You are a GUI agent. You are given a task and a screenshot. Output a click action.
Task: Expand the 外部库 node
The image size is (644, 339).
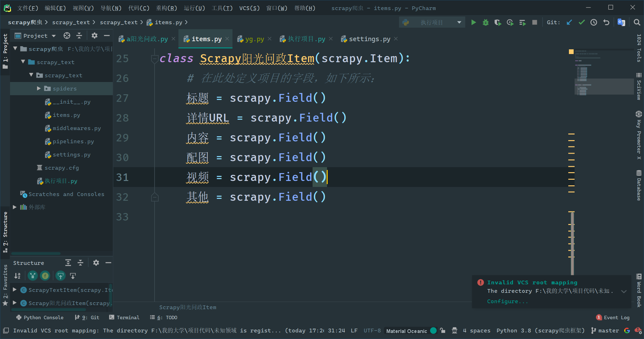14,207
